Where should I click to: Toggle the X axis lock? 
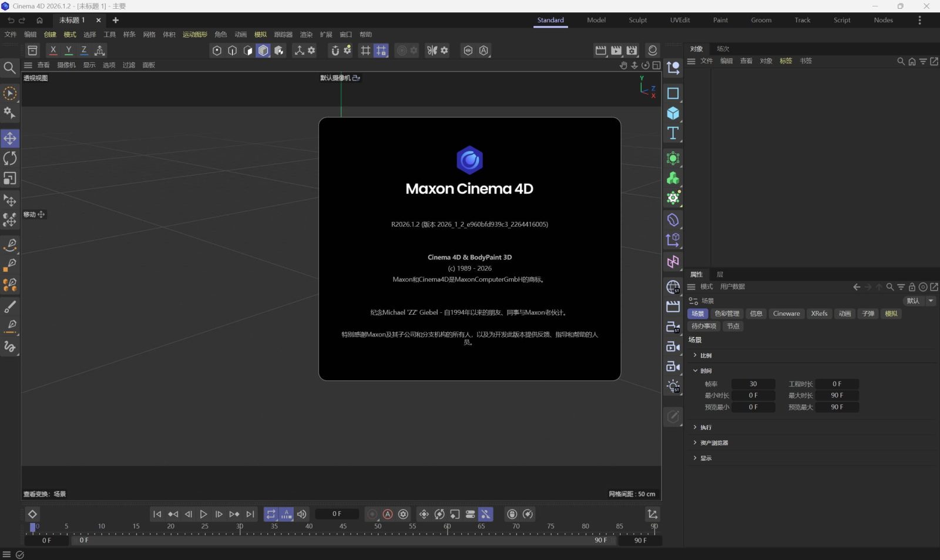tap(53, 50)
